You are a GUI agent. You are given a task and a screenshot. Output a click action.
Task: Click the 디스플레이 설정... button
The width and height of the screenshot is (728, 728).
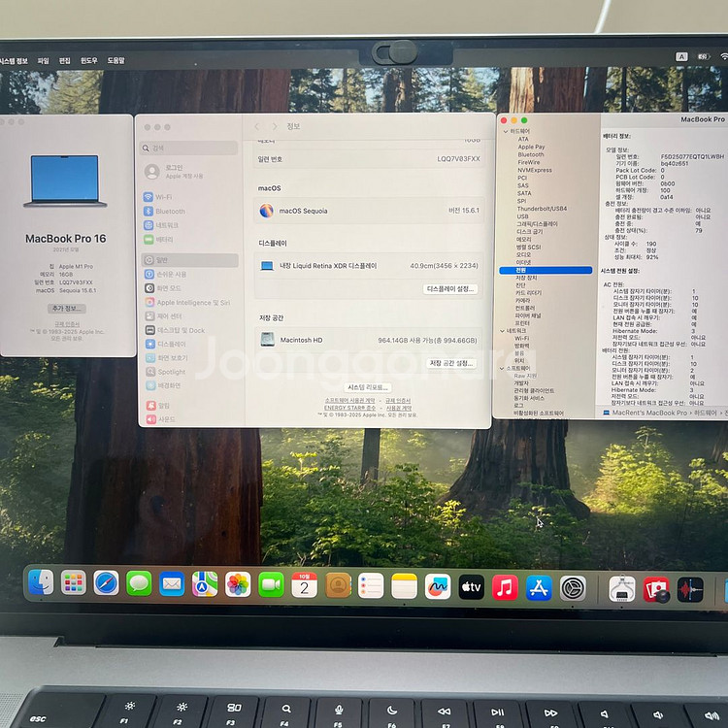pyautogui.click(x=451, y=288)
